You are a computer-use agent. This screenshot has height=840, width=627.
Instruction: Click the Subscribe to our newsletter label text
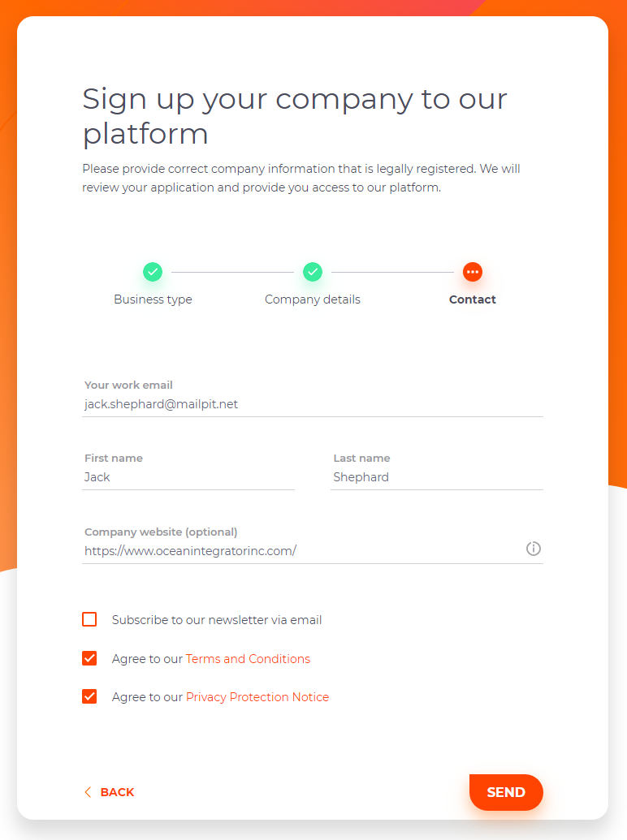(217, 620)
